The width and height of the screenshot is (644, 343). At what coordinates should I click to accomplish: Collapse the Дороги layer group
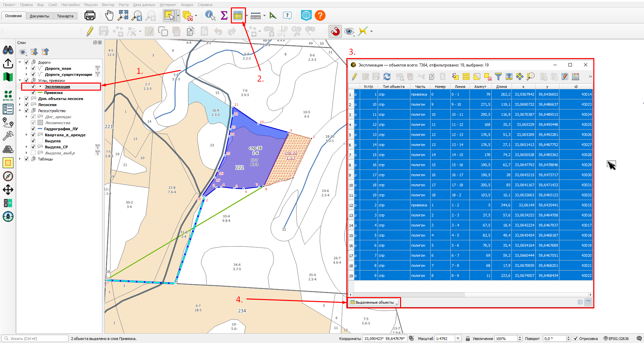tap(20, 62)
